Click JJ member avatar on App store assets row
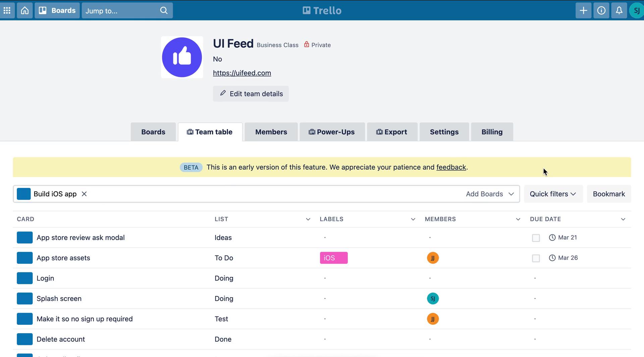Viewport: 644px width, 357px height. 433,258
